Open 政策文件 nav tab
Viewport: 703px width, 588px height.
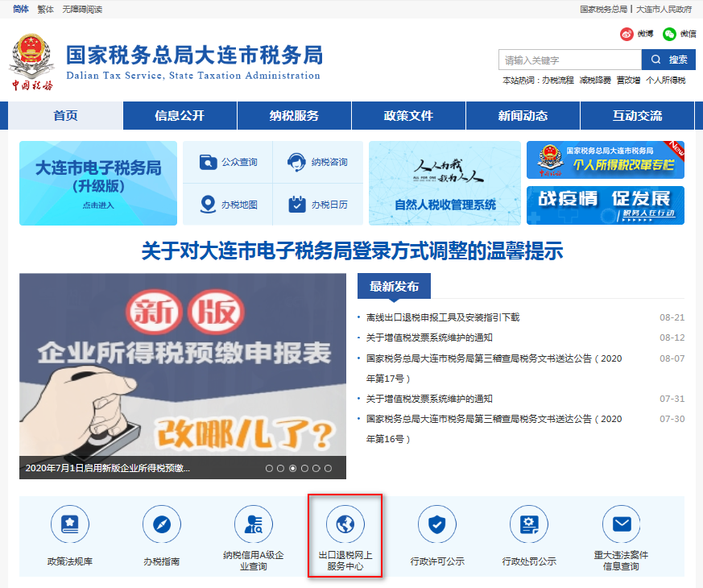click(408, 116)
